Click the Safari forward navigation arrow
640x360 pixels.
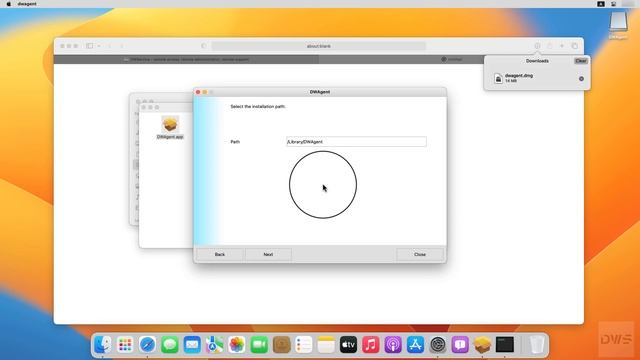tap(122, 46)
